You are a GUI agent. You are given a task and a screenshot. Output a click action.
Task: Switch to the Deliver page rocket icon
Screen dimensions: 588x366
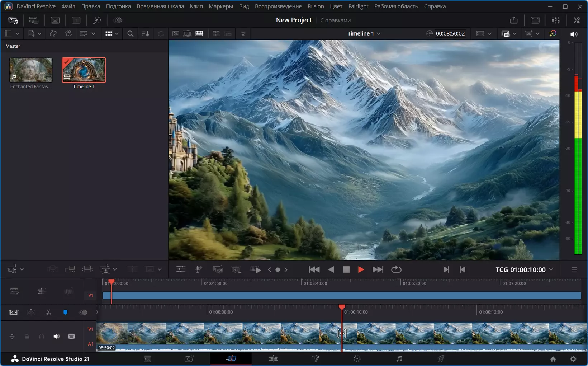coord(441,358)
